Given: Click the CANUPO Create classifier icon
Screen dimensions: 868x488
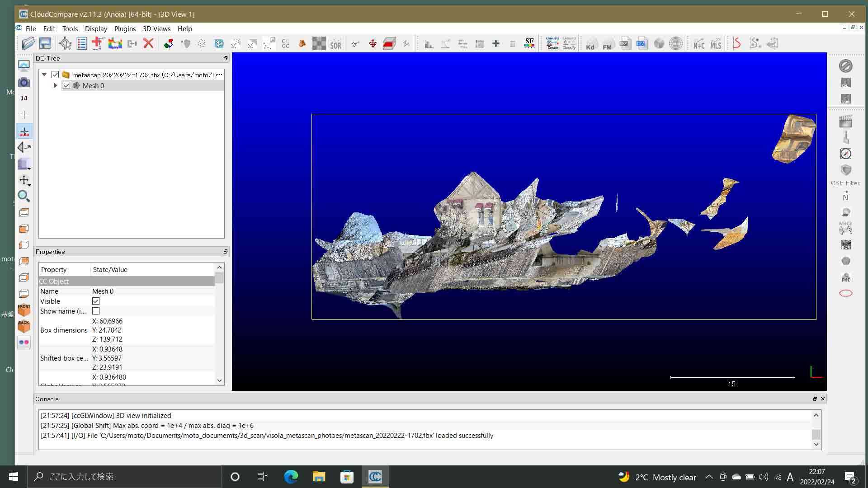Looking at the screenshot, I should click(x=552, y=43).
